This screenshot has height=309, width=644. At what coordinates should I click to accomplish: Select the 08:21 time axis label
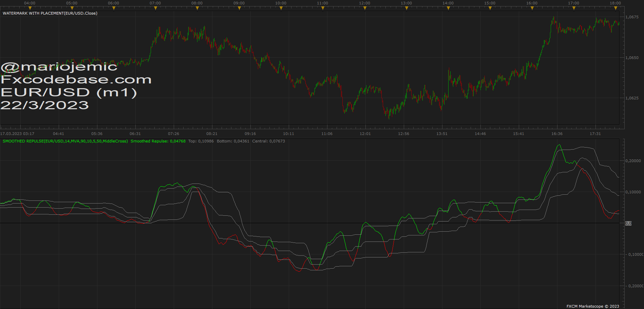[212, 134]
